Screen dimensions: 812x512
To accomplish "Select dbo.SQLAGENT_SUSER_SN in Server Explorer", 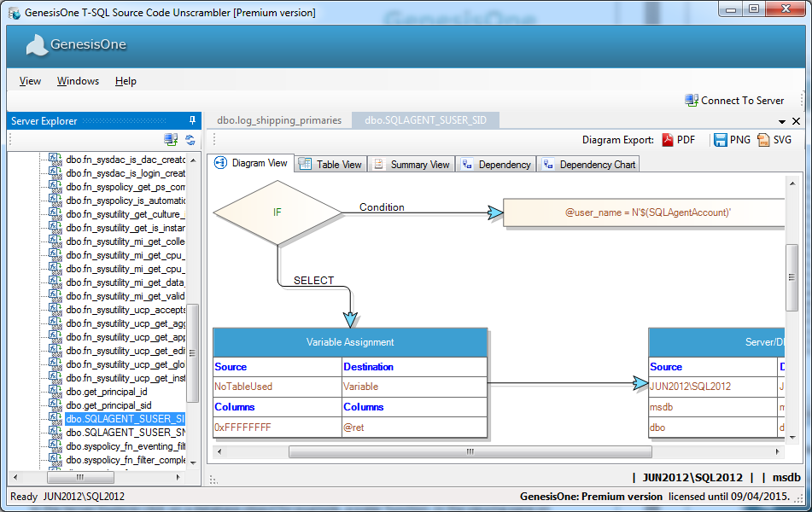I will tap(126, 433).
